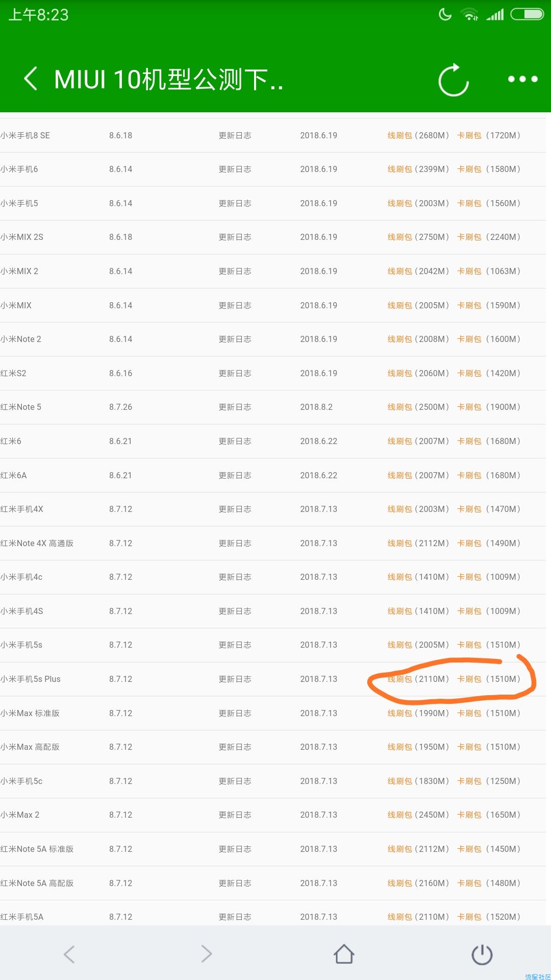Download 卡刷包 (1650M) for 小米Max 2
Screen dimensions: 551x980
469,815
